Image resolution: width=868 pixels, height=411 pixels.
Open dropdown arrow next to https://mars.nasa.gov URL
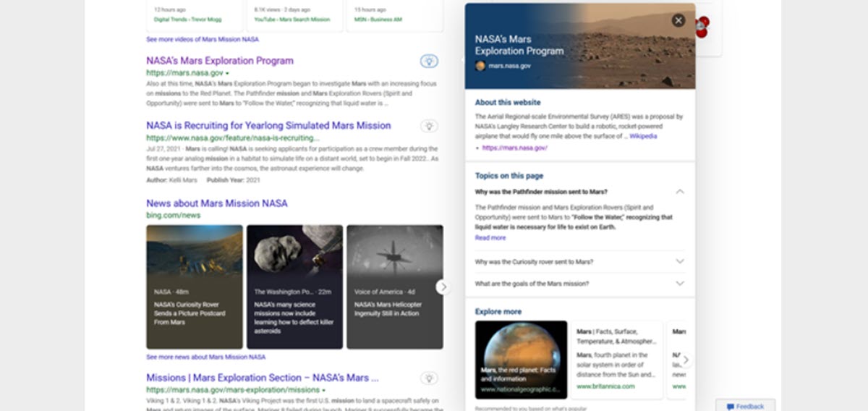click(227, 74)
